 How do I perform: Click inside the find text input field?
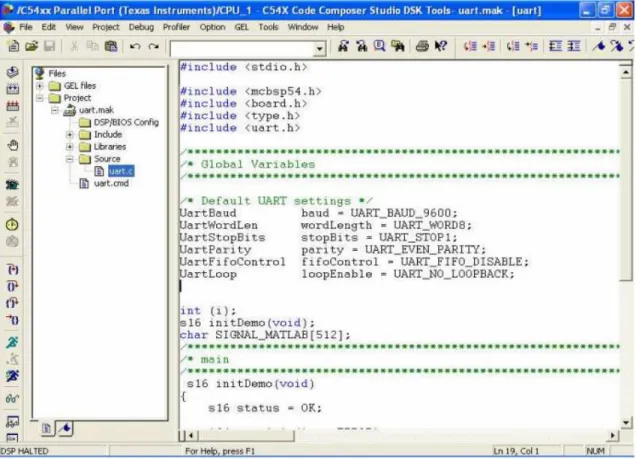(x=243, y=49)
